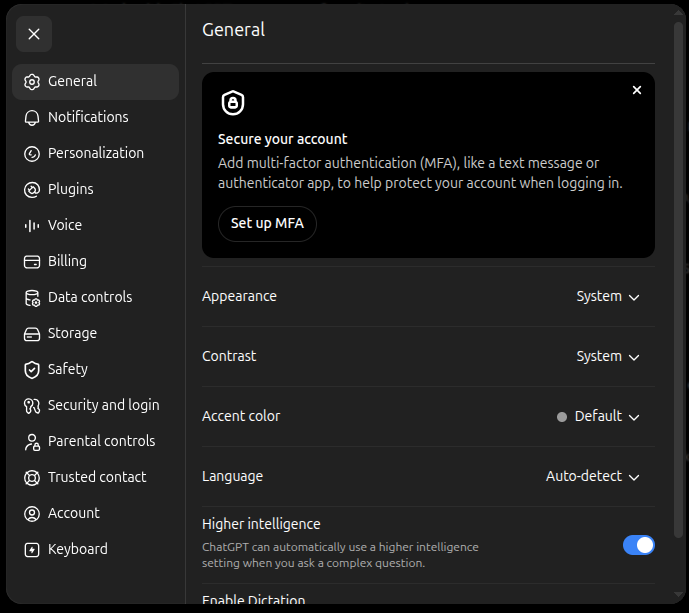The width and height of the screenshot is (689, 613).
Task: Open the Language Auto-detect dropdown
Action: [x=592, y=476]
